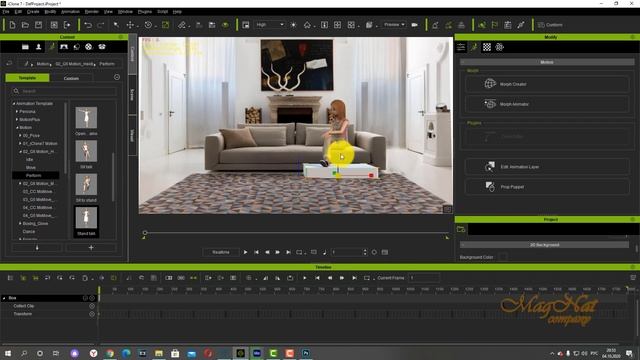Click the content Search field
Image resolution: width=640 pixels, height=360 pixels.
[64, 91]
